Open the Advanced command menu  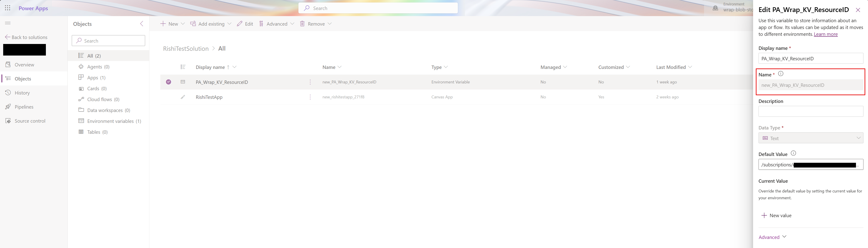[273, 24]
